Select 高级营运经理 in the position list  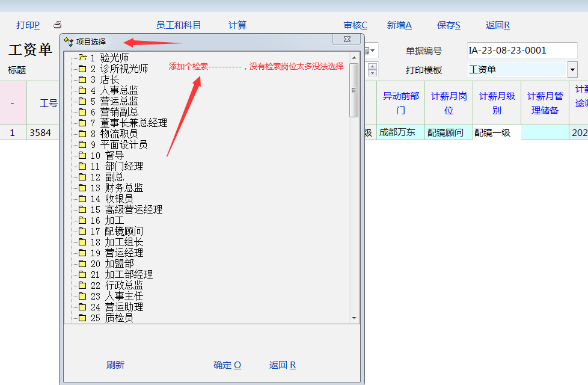(x=133, y=209)
